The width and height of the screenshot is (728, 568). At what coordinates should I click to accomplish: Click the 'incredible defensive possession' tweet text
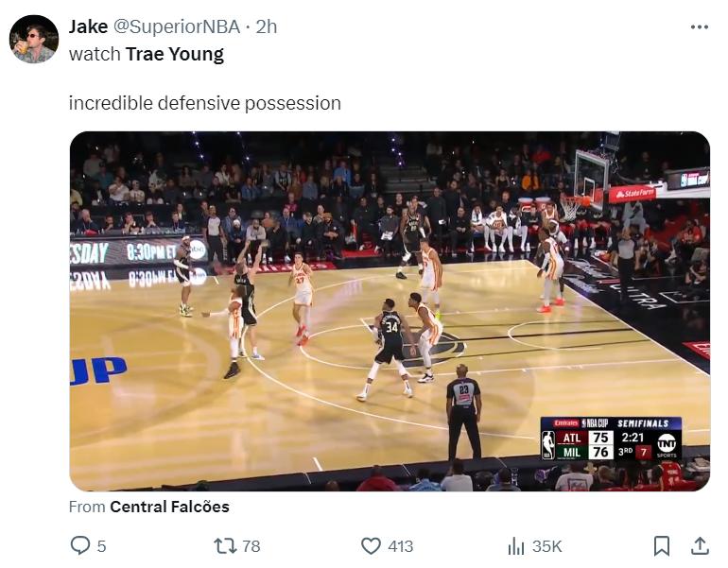click(x=205, y=103)
